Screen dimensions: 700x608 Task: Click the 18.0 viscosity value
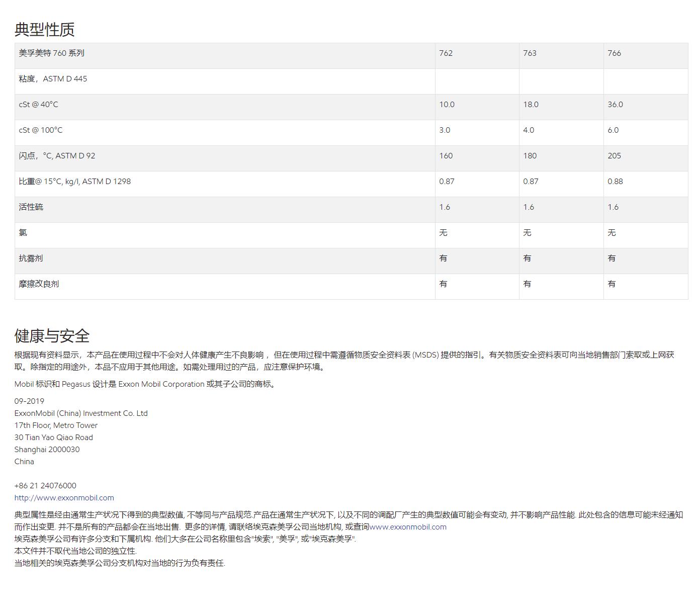pyautogui.click(x=531, y=105)
